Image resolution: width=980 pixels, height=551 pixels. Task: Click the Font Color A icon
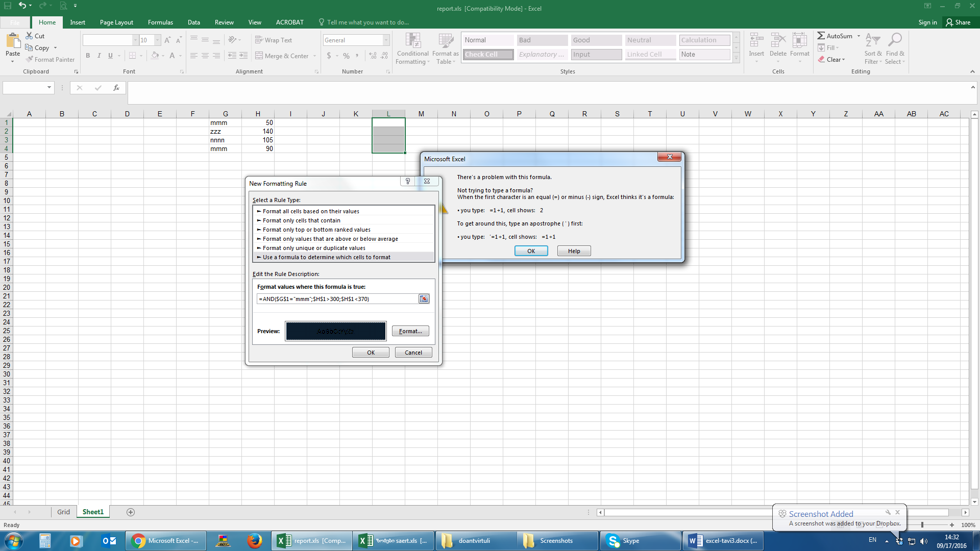[172, 55]
